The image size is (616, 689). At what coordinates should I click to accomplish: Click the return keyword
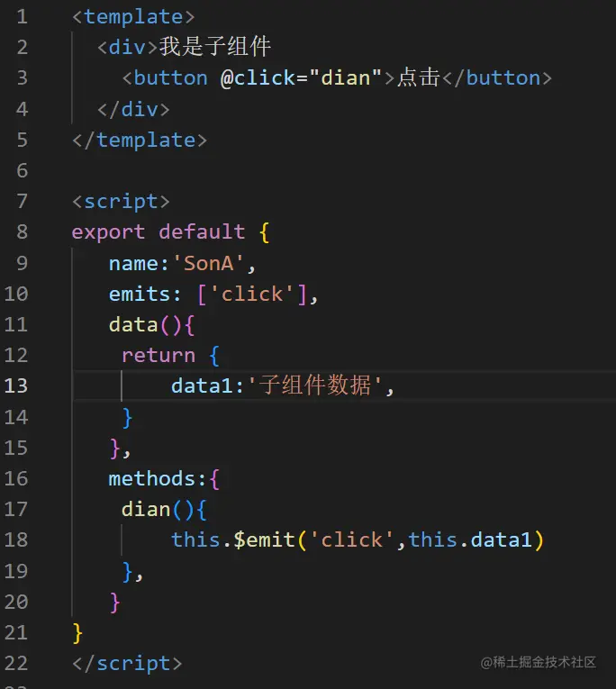(x=159, y=356)
